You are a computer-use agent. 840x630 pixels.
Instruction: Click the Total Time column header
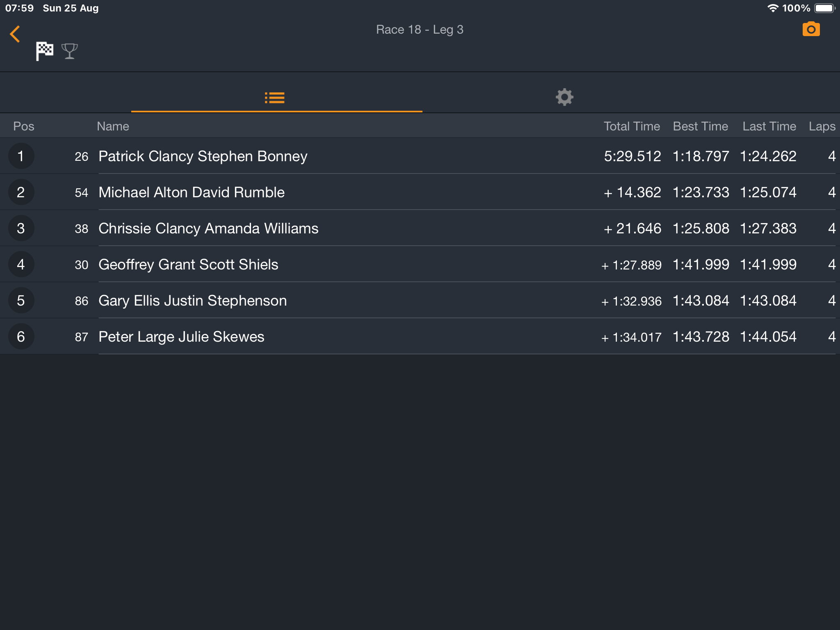632,126
